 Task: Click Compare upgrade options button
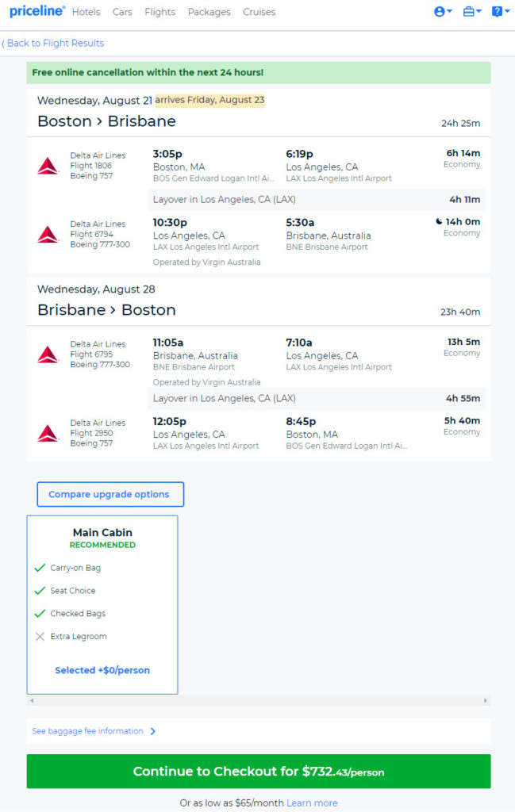point(110,494)
